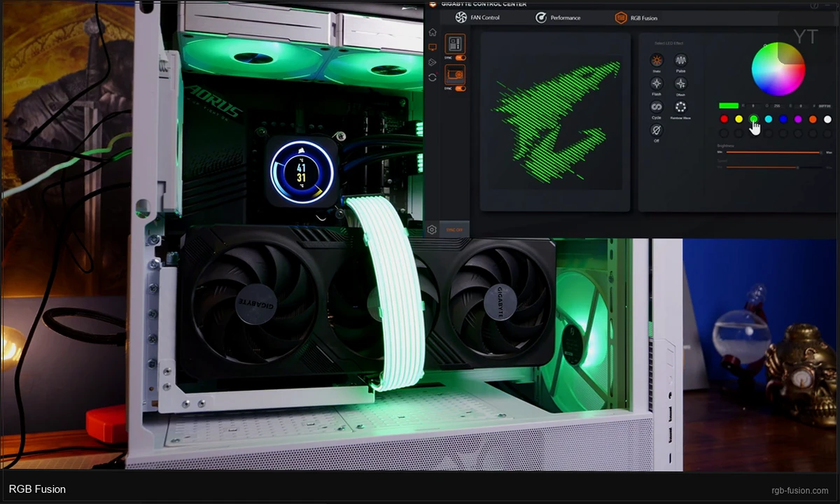Click the motherboard device thumbnail
The width and height of the screenshot is (840, 504).
pyautogui.click(x=455, y=44)
